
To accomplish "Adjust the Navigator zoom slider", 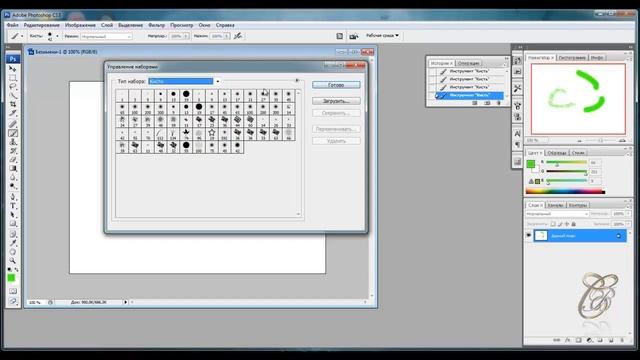I will pos(601,140).
